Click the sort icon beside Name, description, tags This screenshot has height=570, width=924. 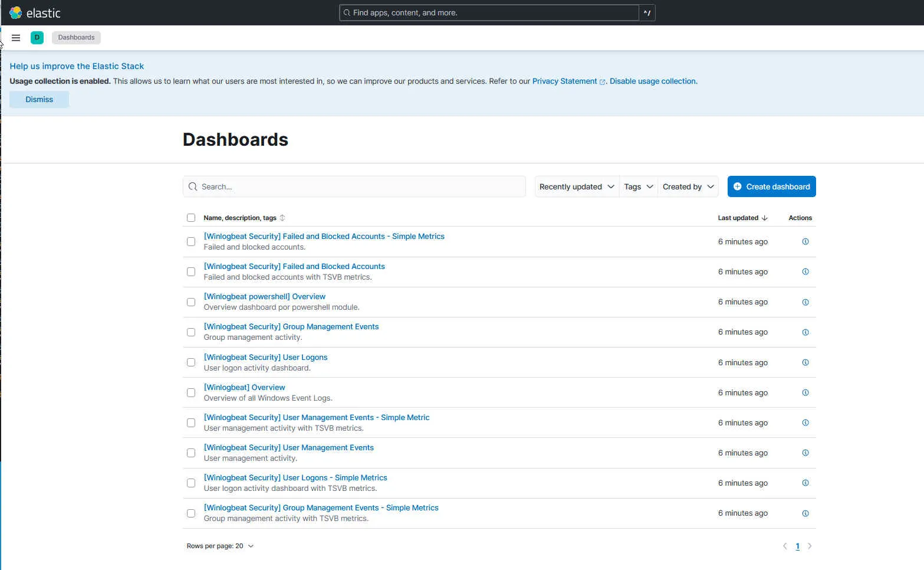click(x=282, y=218)
